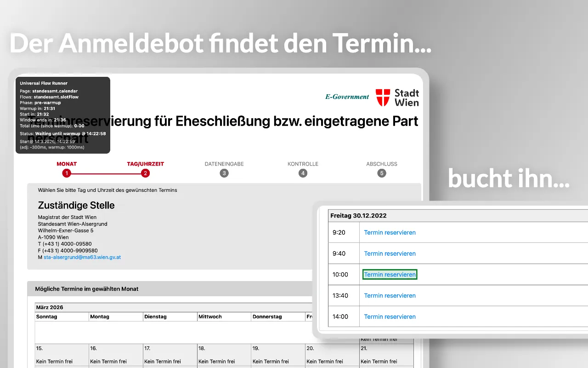Screen dimensions: 588x368
Task: Select step 1 MONAT circle
Action: tap(67, 173)
